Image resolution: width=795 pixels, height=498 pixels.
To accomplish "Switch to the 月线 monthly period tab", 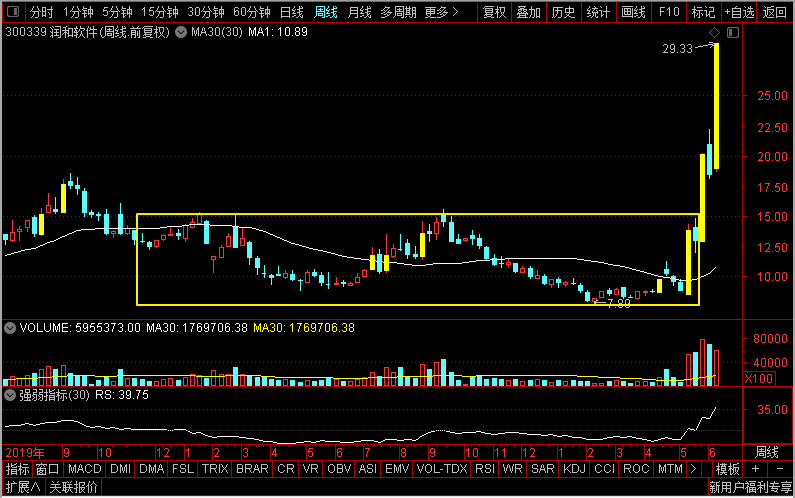I will (x=359, y=12).
